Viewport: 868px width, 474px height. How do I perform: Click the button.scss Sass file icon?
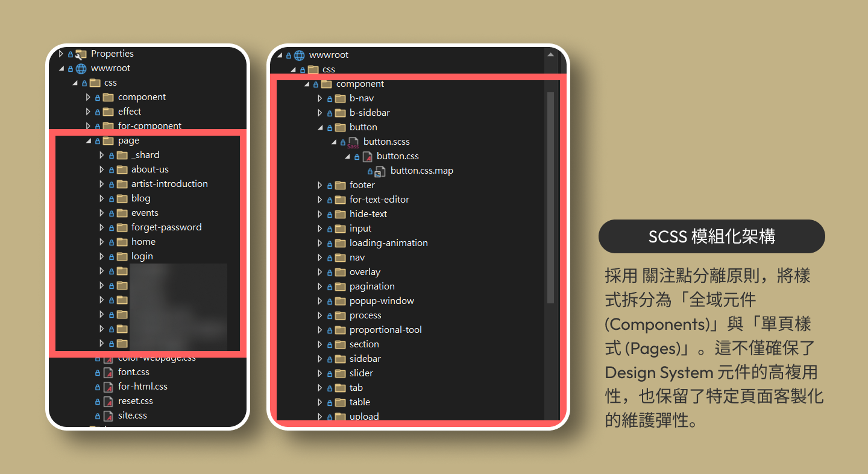click(x=353, y=142)
